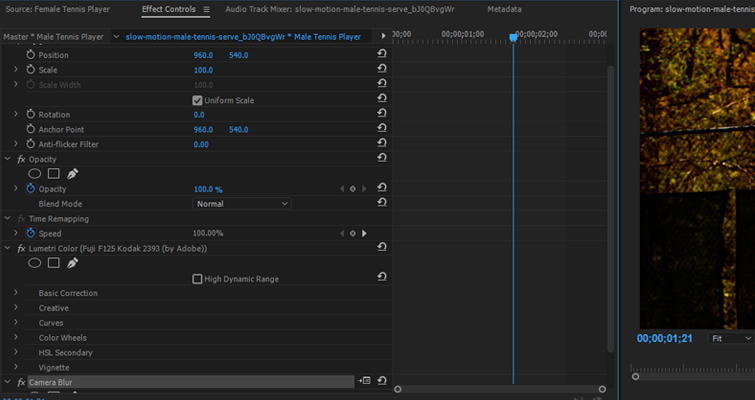Reset the Opacity percentage parameter
The height and width of the screenshot is (400, 755).
tap(382, 188)
